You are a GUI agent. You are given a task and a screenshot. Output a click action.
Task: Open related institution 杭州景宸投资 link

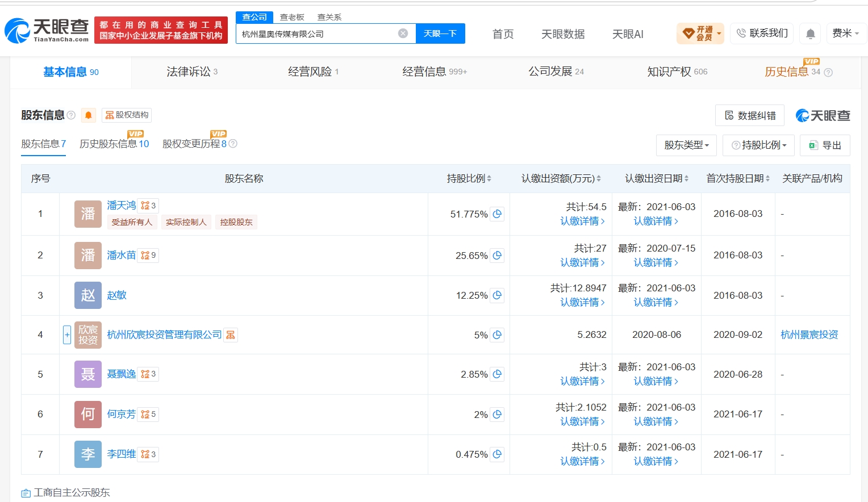pyautogui.click(x=809, y=335)
